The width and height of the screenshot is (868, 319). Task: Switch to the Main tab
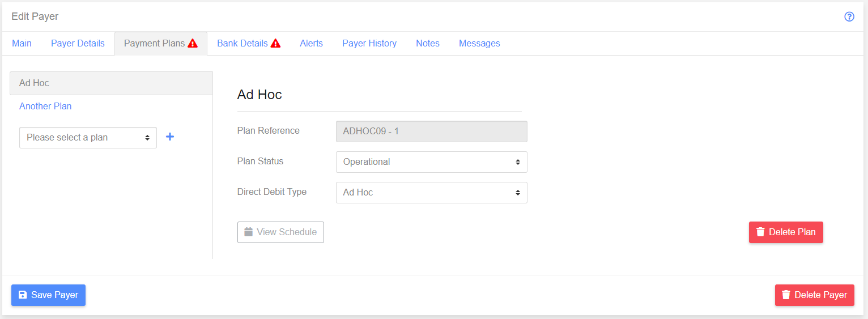point(22,43)
